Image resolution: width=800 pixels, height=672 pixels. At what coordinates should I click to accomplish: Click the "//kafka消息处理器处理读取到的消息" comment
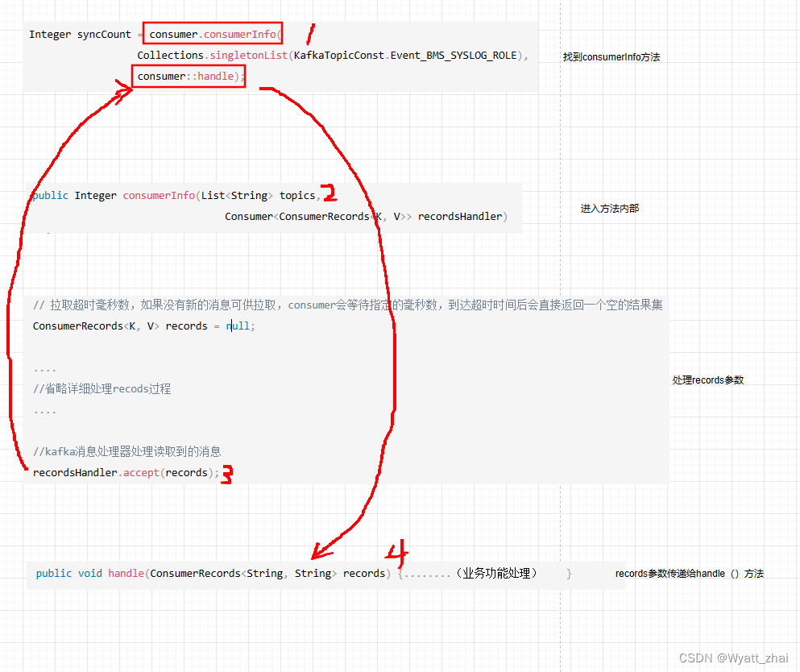tap(127, 451)
